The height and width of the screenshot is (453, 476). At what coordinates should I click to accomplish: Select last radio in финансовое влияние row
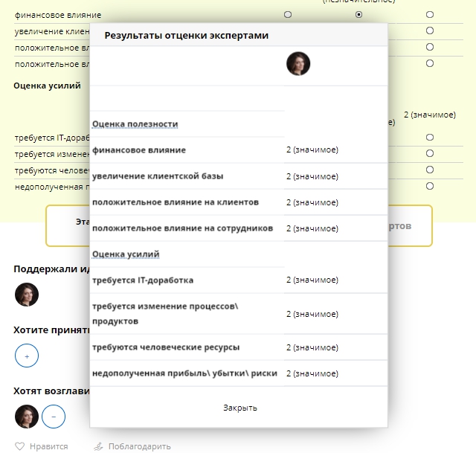pos(430,15)
